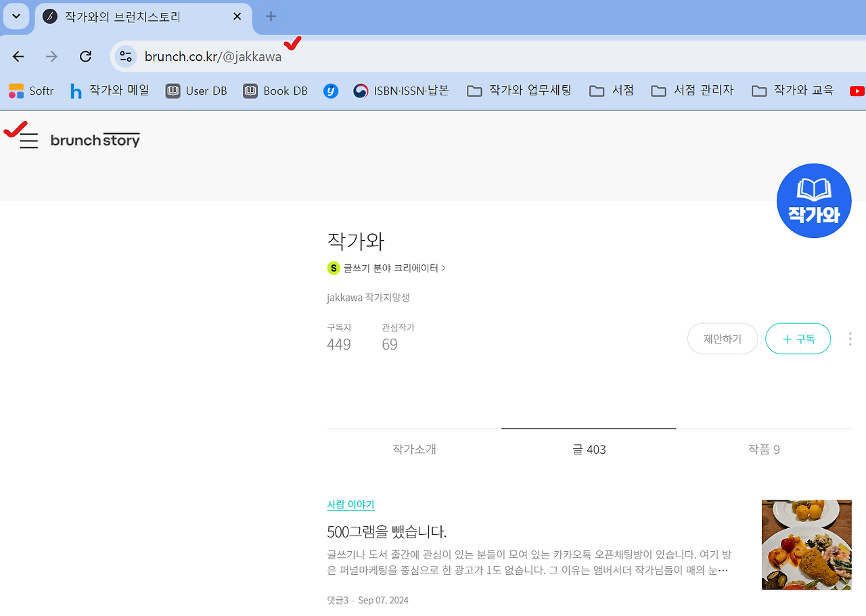The image size is (866, 616).
Task: Switch to the 작품 9 tab
Action: (764, 449)
